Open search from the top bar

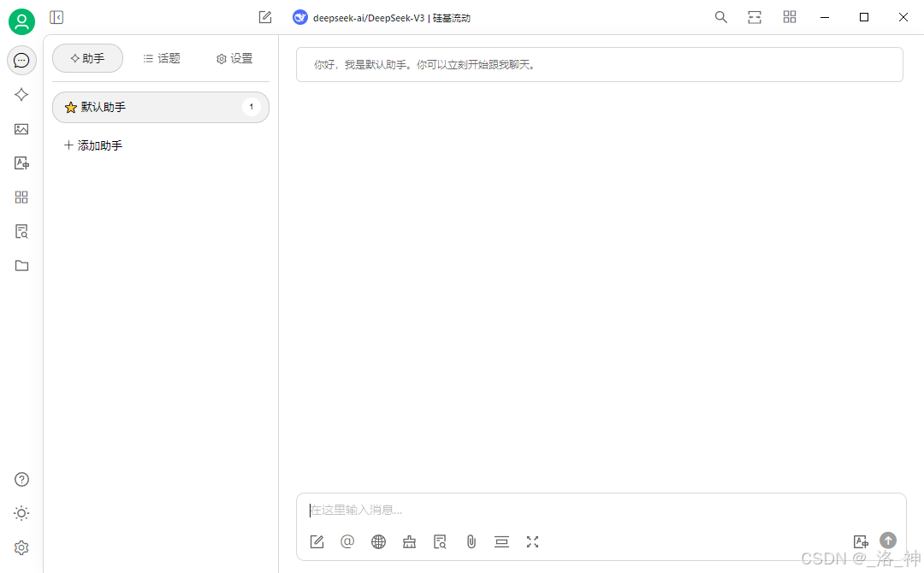click(x=720, y=16)
